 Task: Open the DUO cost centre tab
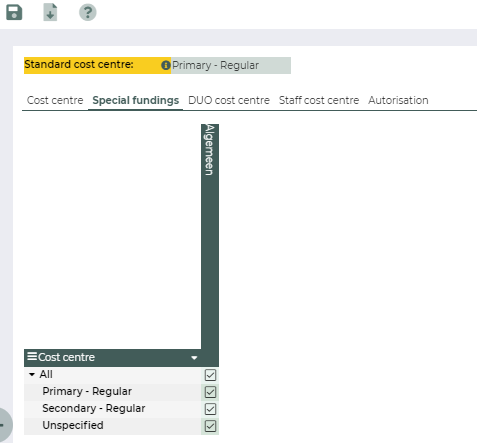(x=229, y=100)
